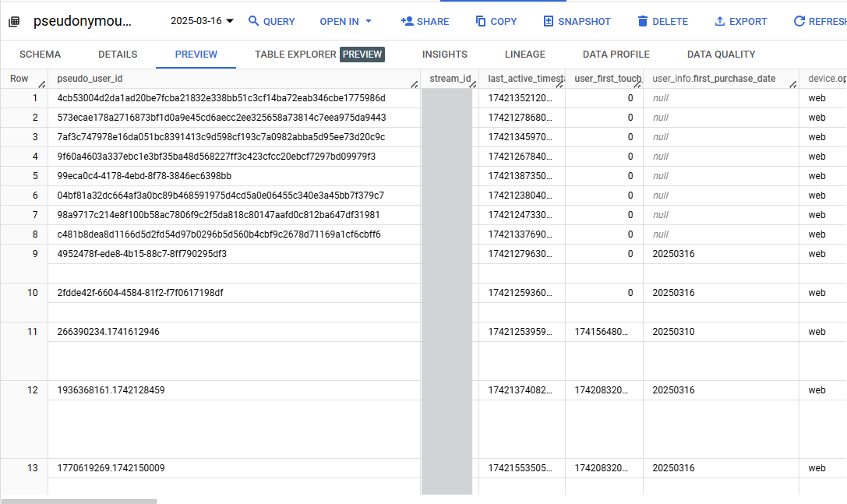Click timestamp 17421352120… in row 1
Screen dimensions: 847x504
521,98
